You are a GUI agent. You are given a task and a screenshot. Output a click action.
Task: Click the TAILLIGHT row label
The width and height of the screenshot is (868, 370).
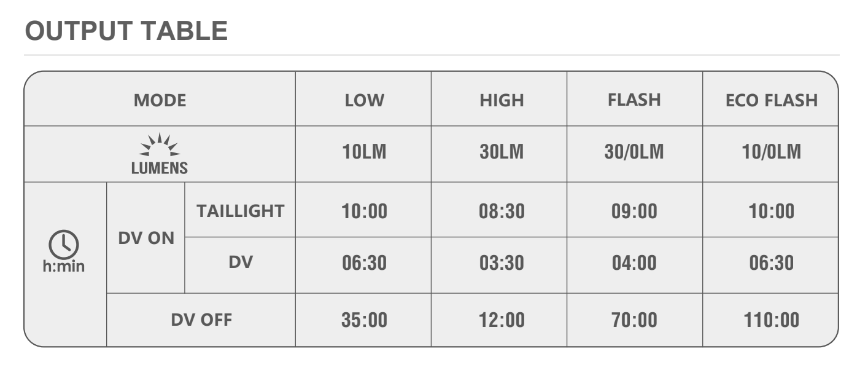[x=240, y=211]
